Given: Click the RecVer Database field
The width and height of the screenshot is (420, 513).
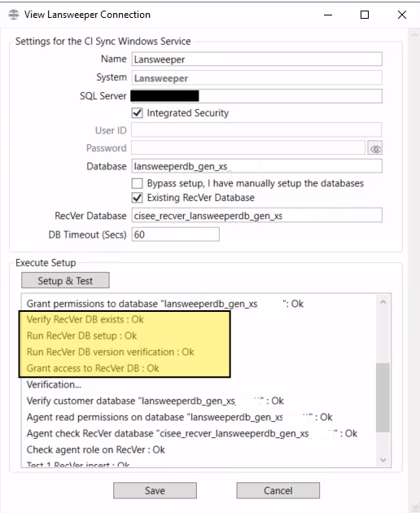Looking at the screenshot, I should click(x=256, y=215).
